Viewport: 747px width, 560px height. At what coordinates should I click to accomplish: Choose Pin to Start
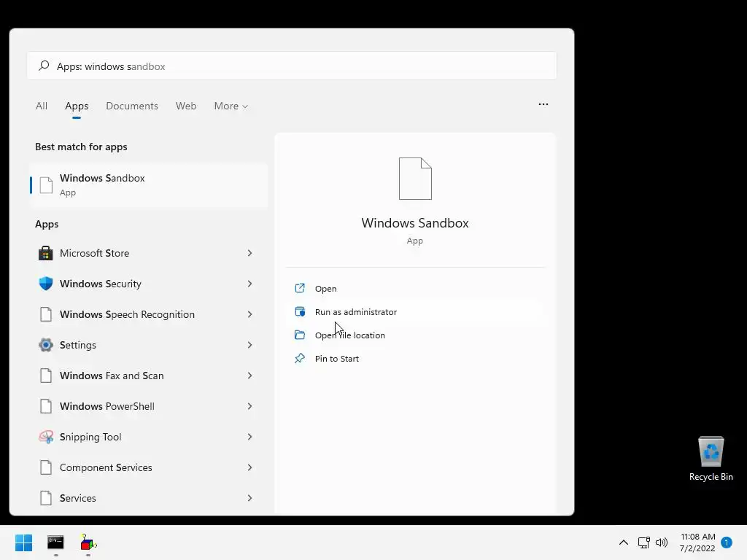click(x=415, y=358)
